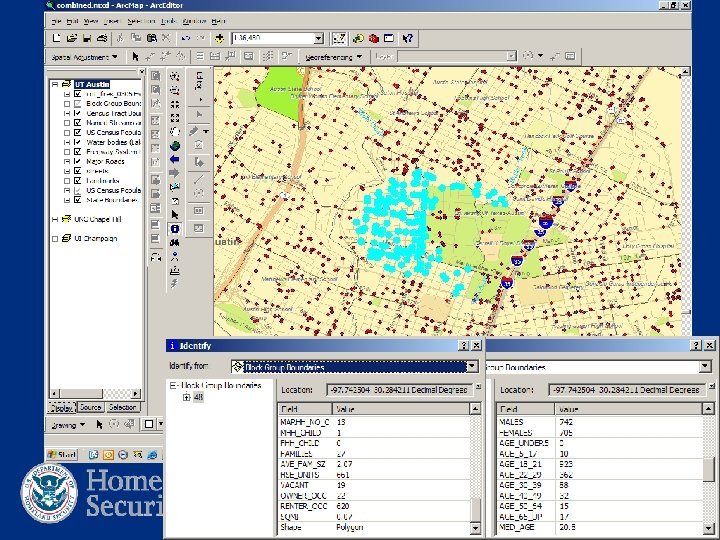Click the map view scroll-up arrow
720x540 pixels.
[685, 71]
